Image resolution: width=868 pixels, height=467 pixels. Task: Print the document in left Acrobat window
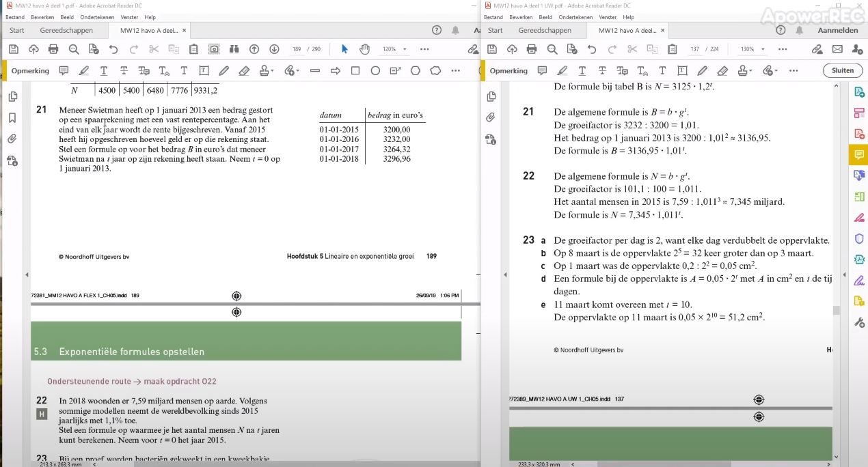coord(53,49)
